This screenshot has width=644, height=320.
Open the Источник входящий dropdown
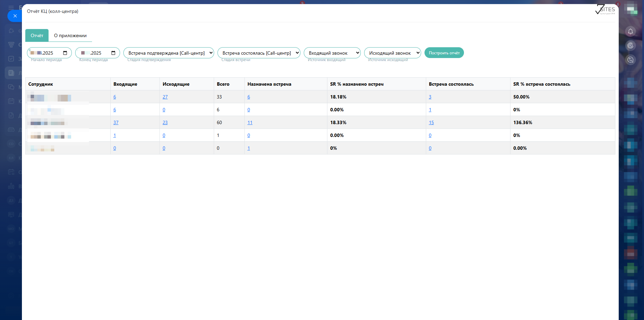pos(332,53)
